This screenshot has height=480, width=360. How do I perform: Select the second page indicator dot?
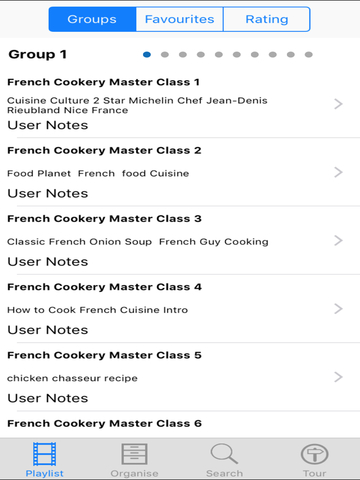coord(165,55)
